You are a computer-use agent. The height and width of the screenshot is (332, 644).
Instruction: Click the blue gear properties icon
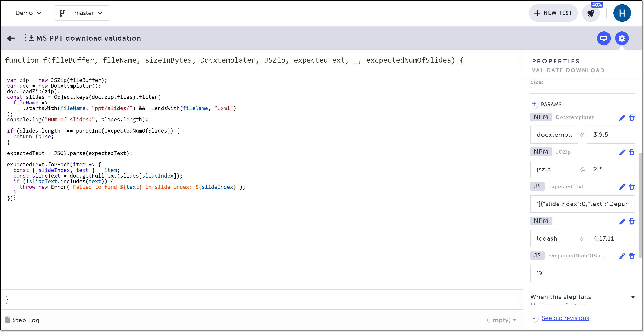[x=622, y=38]
